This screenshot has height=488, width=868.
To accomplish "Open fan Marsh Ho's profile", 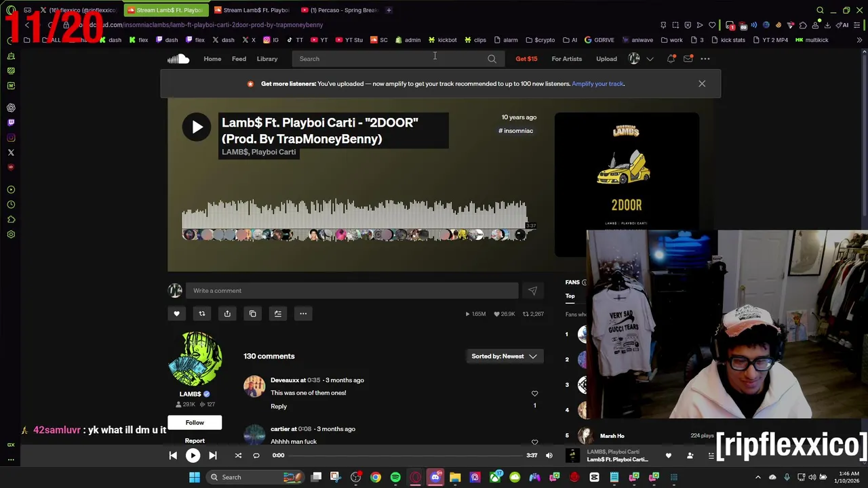I will (x=612, y=436).
